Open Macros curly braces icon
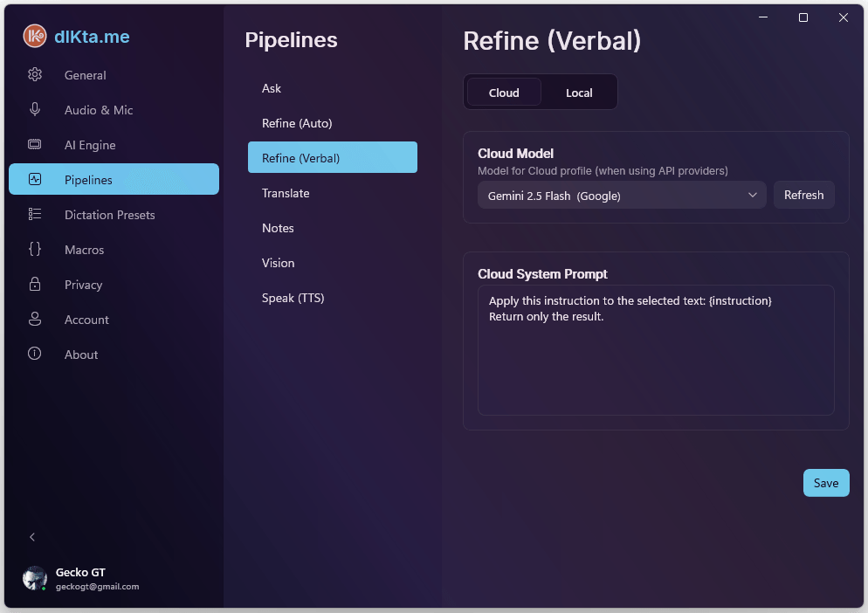 tap(35, 250)
